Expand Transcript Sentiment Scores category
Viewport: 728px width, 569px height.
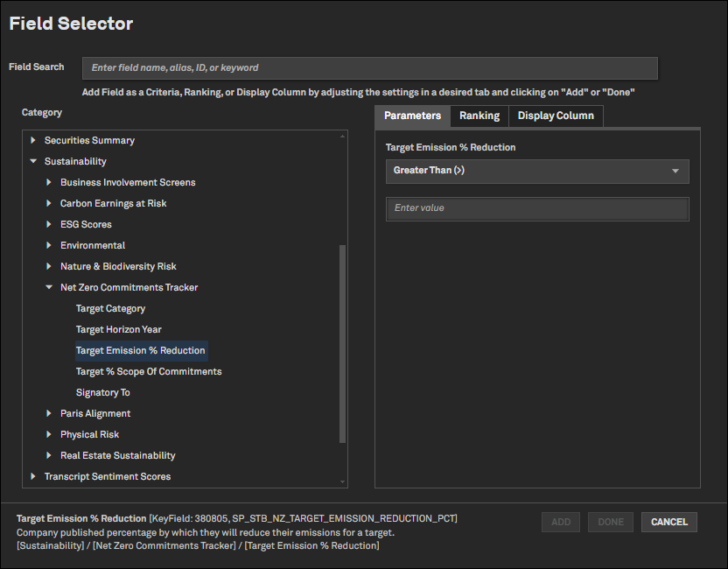point(33,476)
